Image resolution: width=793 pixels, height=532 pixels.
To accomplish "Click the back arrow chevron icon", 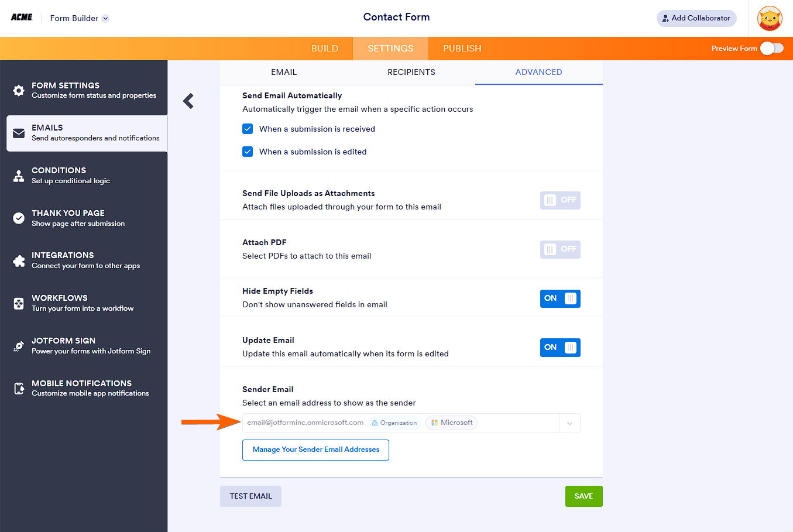I will 188,101.
